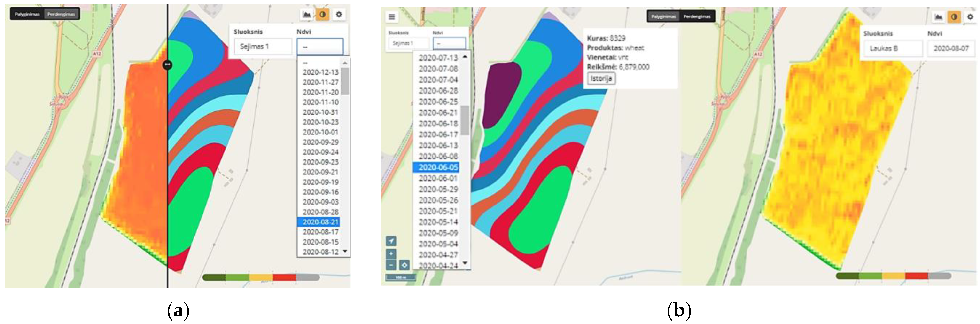Click the orange contrast icon in right map
Viewport: 980px width, 324px height.
click(x=954, y=17)
